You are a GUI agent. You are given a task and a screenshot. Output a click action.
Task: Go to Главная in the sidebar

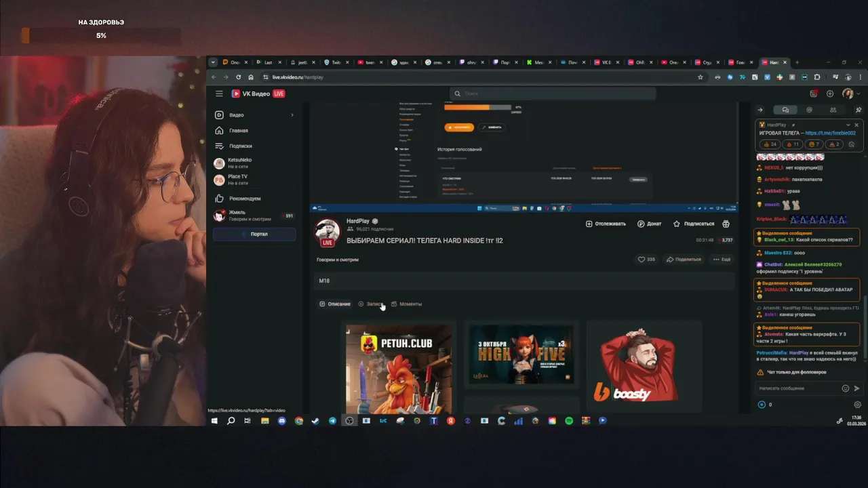[254, 130]
